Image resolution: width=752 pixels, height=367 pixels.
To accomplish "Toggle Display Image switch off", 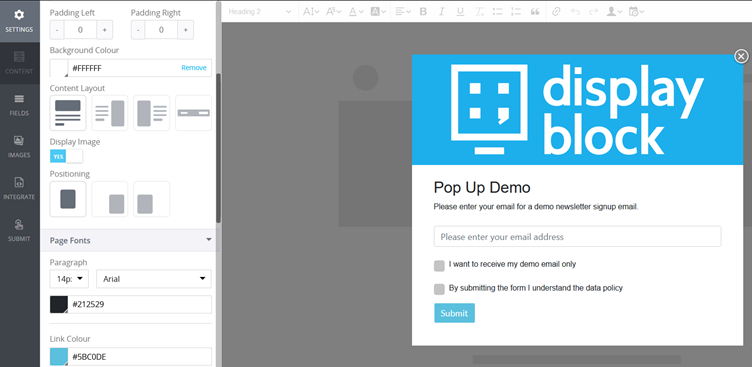I will (x=66, y=156).
